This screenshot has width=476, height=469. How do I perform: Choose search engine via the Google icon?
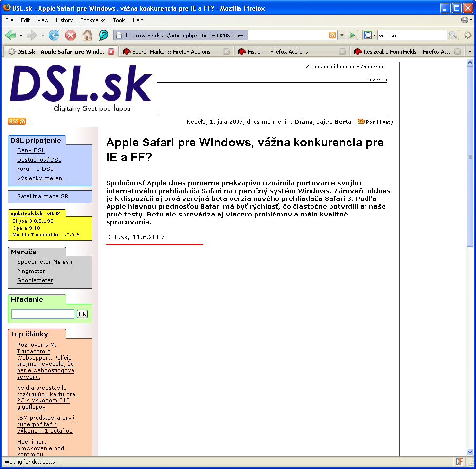[368, 35]
